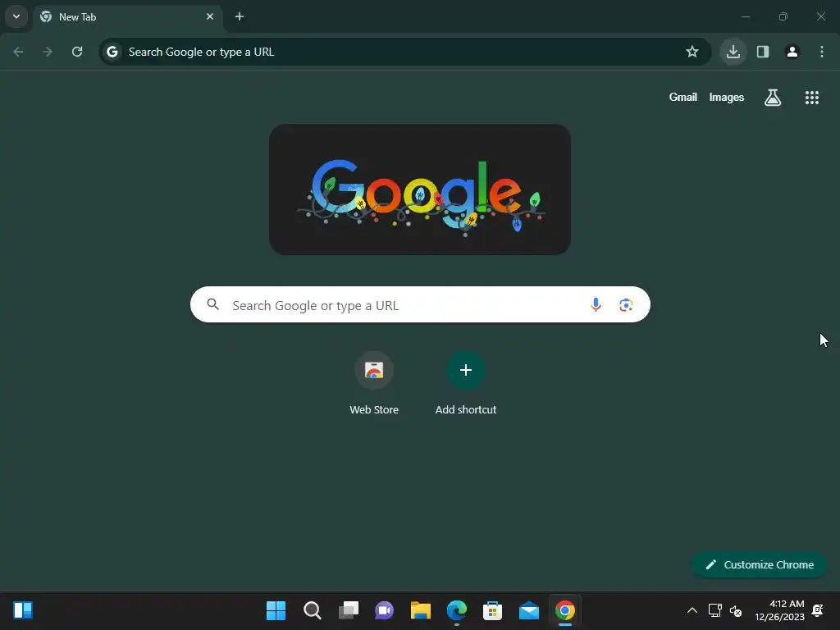Select the New Tab tab
The height and width of the screenshot is (630, 840).
127,16
